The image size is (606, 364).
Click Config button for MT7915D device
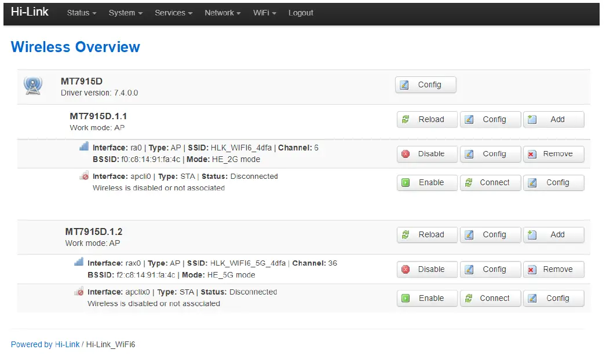pos(425,84)
